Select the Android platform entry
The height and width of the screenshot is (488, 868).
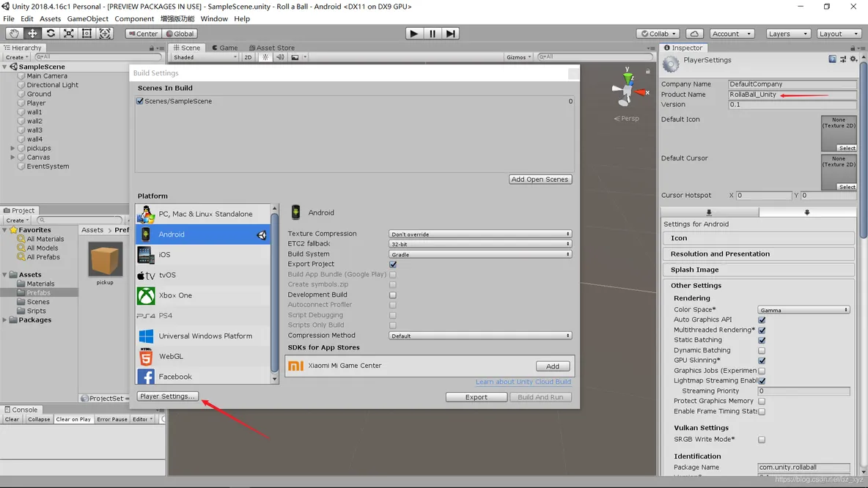coord(203,234)
